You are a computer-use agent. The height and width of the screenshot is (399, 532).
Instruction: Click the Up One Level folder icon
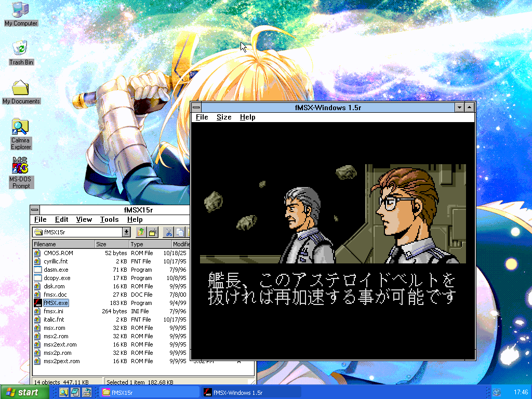(x=141, y=232)
